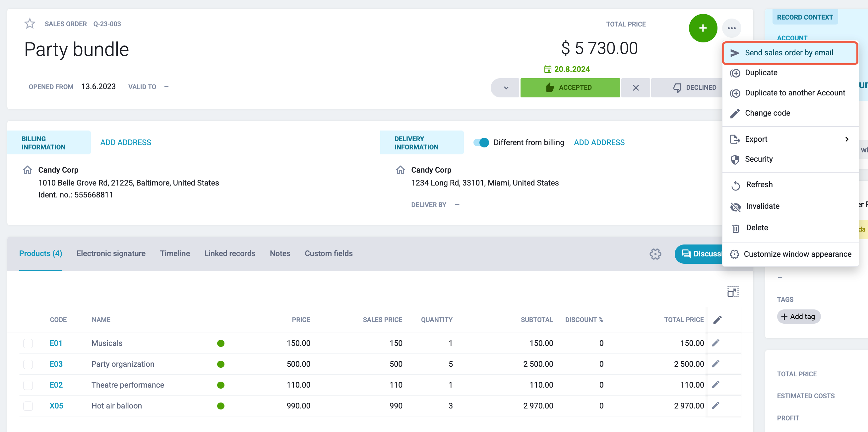Click green status dot for Party organization
Viewport: 868px width, 432px height.
221,364
